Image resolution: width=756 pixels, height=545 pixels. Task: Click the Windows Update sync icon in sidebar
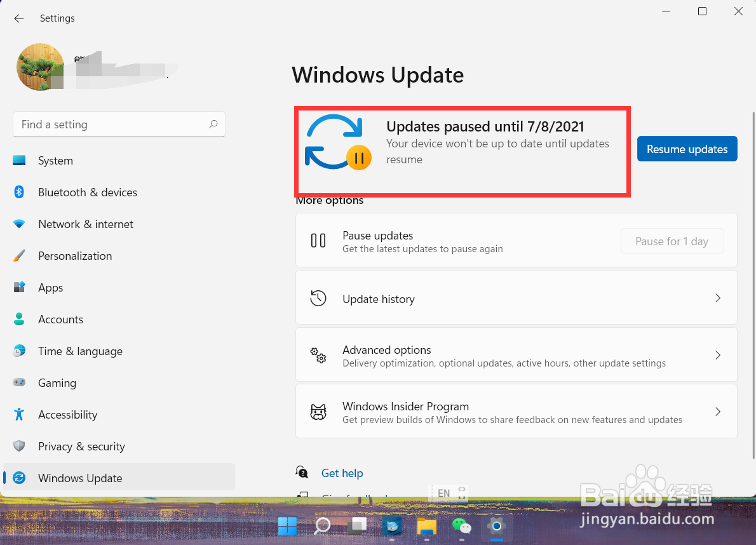(19, 478)
